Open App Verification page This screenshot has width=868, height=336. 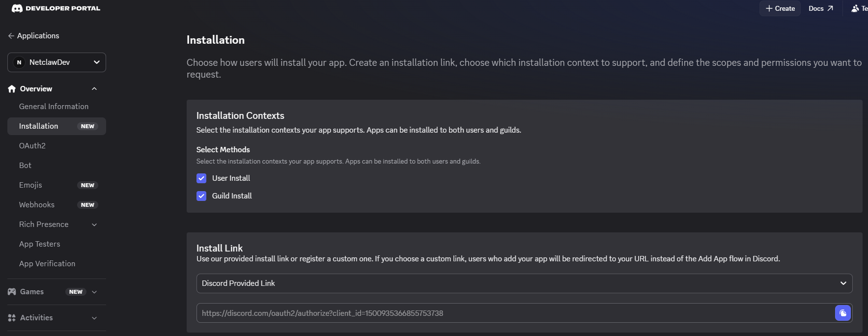(x=47, y=264)
